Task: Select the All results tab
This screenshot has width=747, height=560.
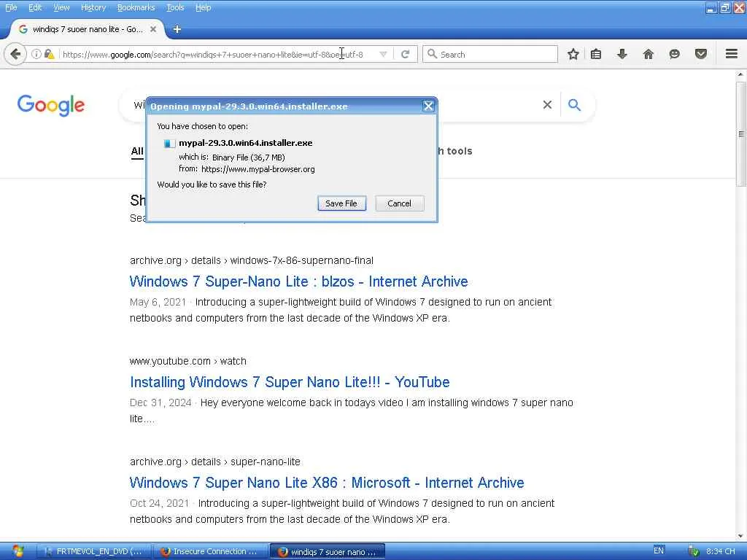Action: (137, 152)
